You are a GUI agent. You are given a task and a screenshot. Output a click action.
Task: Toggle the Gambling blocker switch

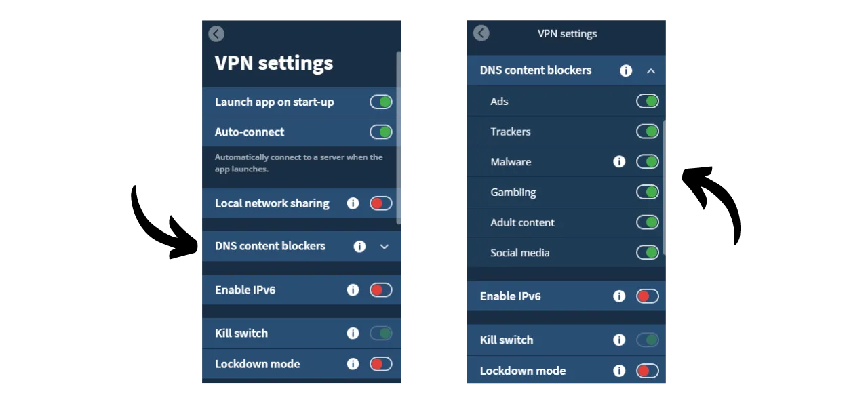tap(647, 193)
